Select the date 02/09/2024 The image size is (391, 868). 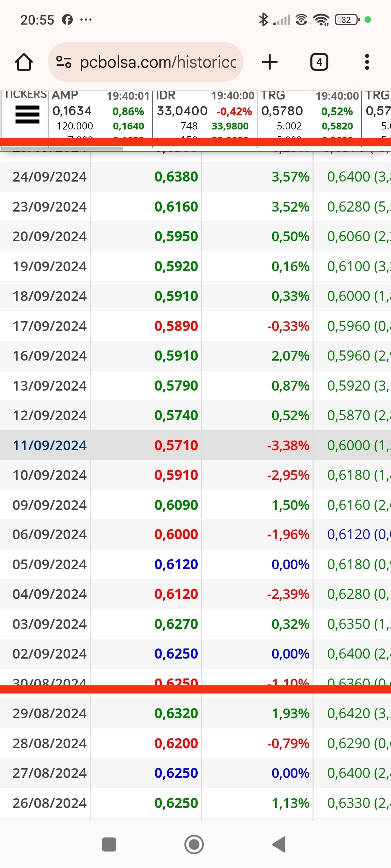coord(50,654)
